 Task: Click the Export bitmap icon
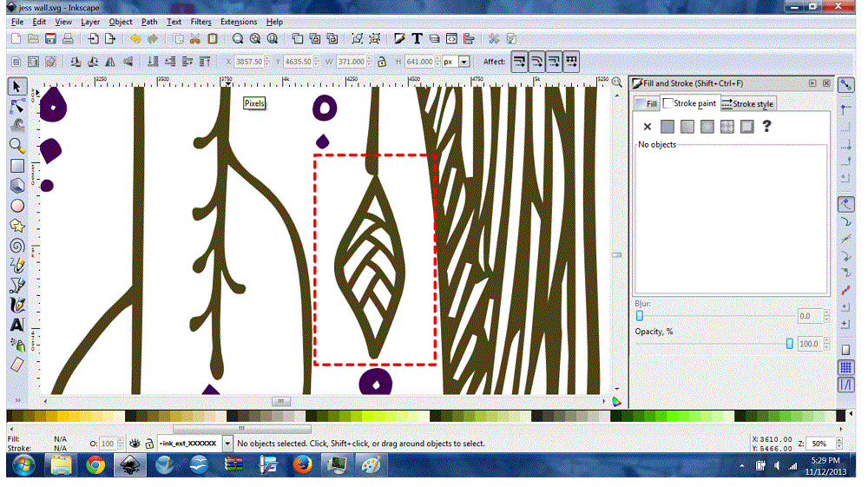pyautogui.click(x=111, y=39)
